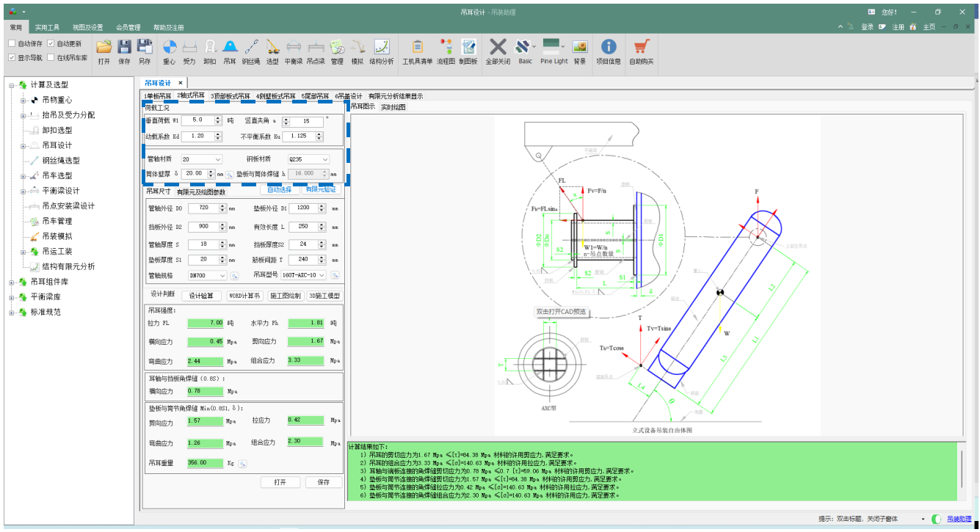Image resolution: width=980 pixels, height=532 pixels.
Task: Click the 背景 background icon
Action: point(580,46)
